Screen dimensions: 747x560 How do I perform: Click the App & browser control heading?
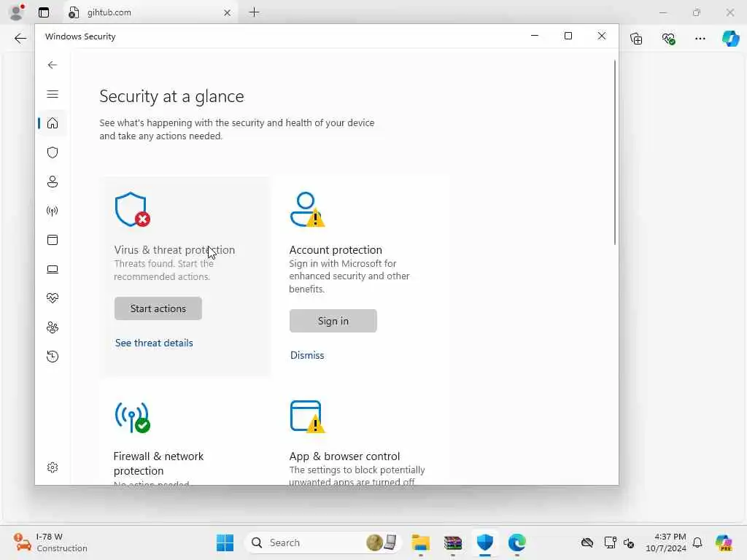point(344,456)
